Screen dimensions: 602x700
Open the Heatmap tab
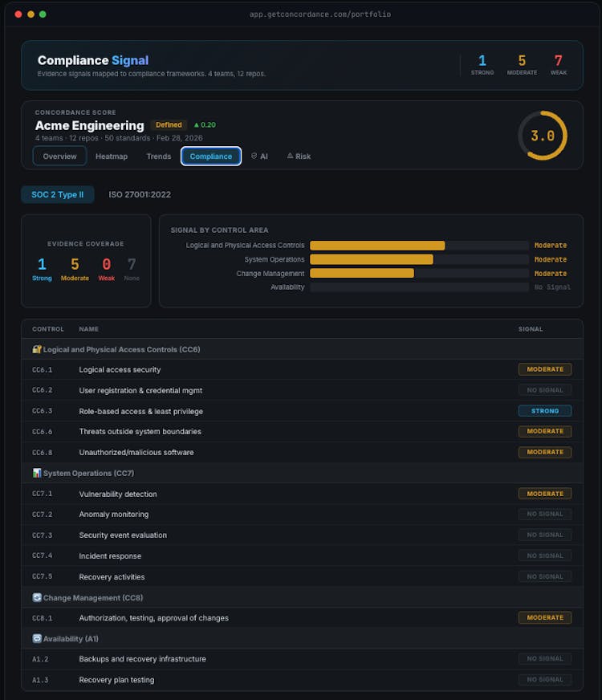pyautogui.click(x=112, y=157)
